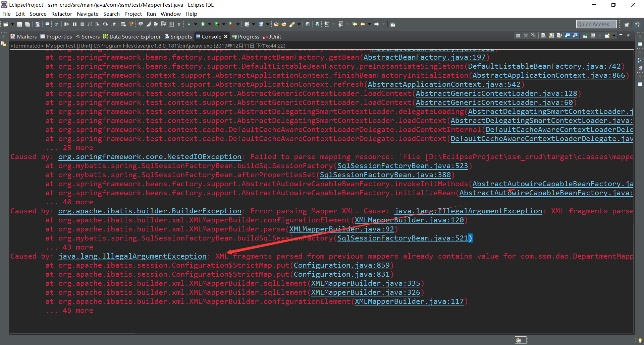Click the Resume debug icon
The height and width of the screenshot is (345, 644).
point(67,24)
